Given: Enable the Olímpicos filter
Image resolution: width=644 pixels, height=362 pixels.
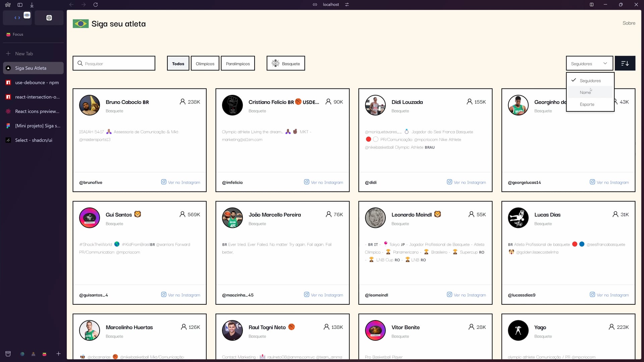Looking at the screenshot, I should click(205, 64).
